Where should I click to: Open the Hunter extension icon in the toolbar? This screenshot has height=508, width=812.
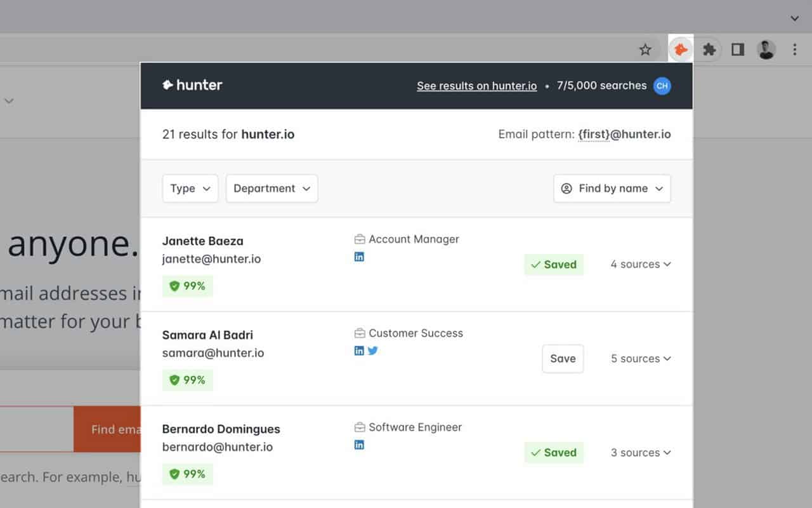pos(680,49)
